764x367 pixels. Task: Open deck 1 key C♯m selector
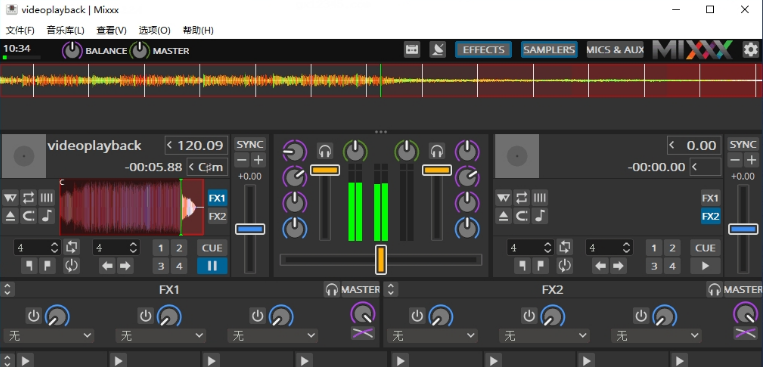tap(208, 167)
